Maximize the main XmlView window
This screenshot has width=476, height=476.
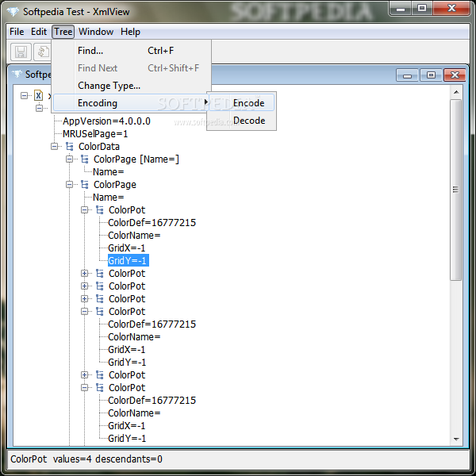tap(422, 8)
